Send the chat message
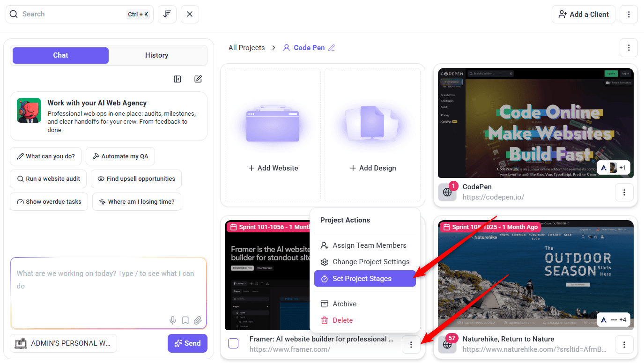 pyautogui.click(x=187, y=343)
